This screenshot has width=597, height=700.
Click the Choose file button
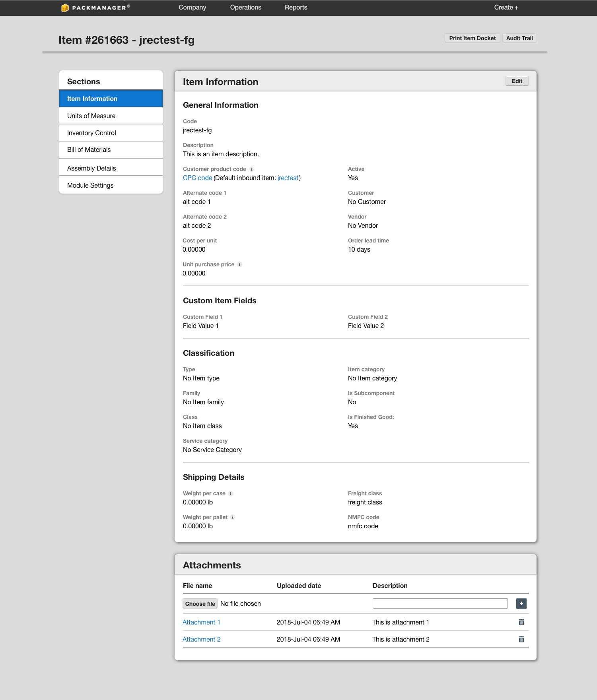(200, 603)
